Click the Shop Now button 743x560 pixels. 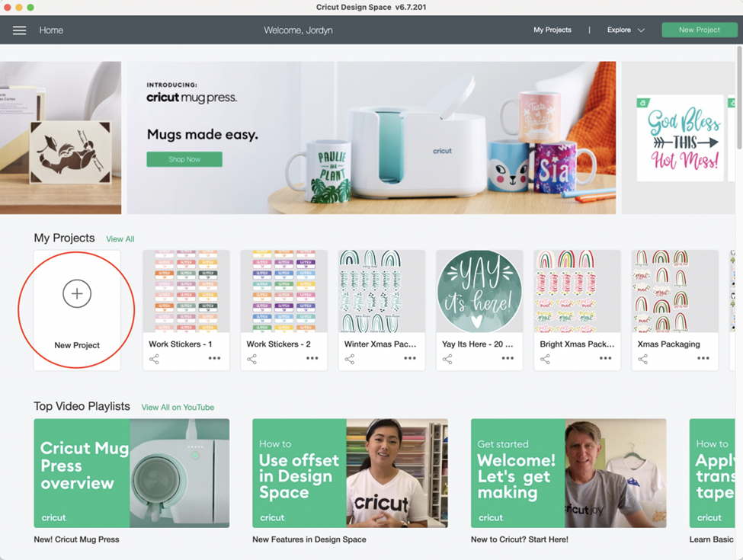(x=184, y=159)
